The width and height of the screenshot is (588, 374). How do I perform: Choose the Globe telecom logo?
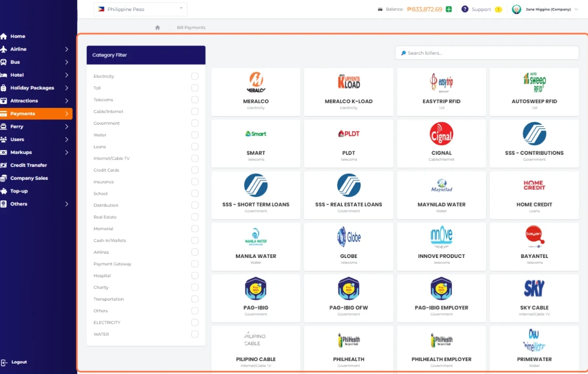[x=349, y=237]
